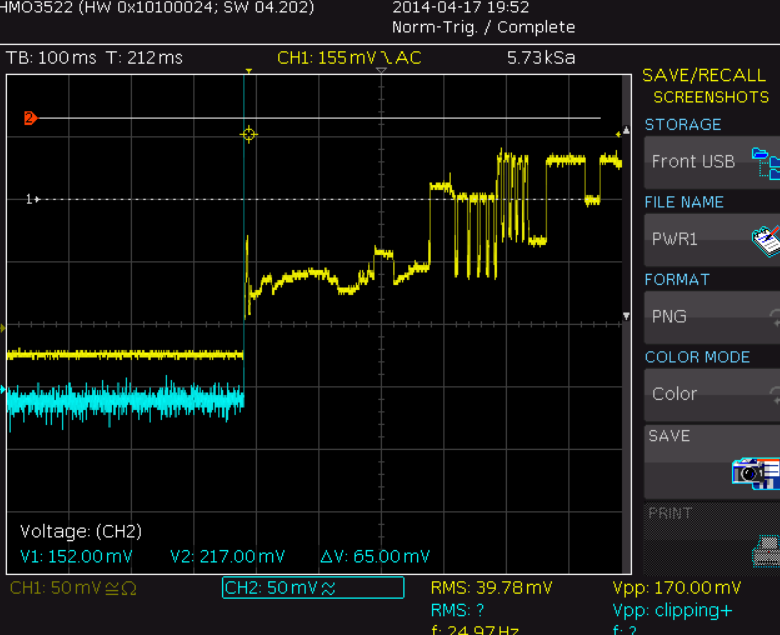Image resolution: width=780 pixels, height=635 pixels.
Task: Click the greyed printer icon
Action: pyautogui.click(x=766, y=551)
